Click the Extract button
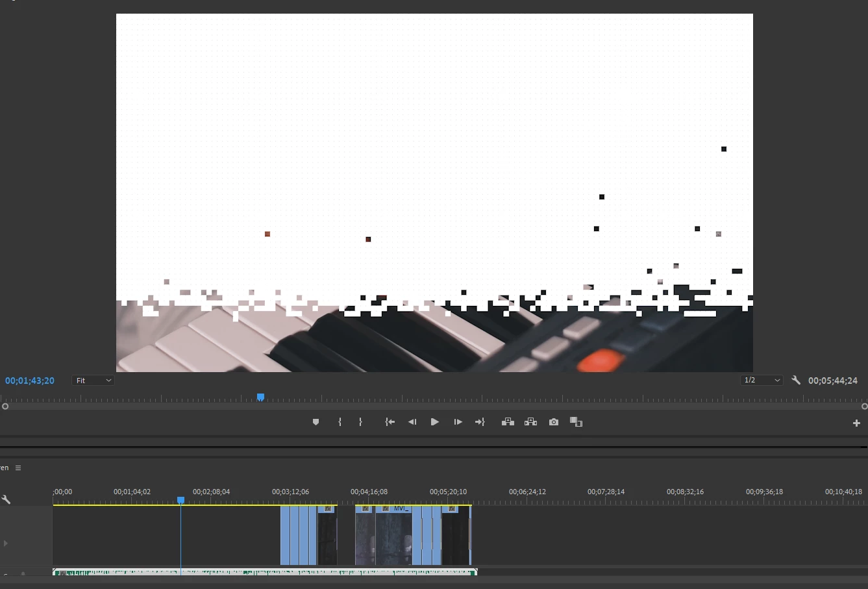Screen dimensions: 868x589 (x=530, y=422)
